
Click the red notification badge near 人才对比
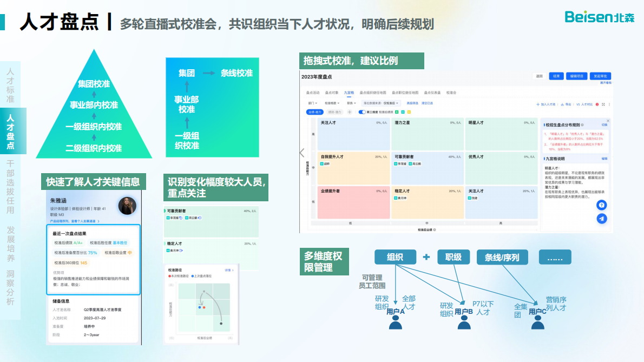597,104
